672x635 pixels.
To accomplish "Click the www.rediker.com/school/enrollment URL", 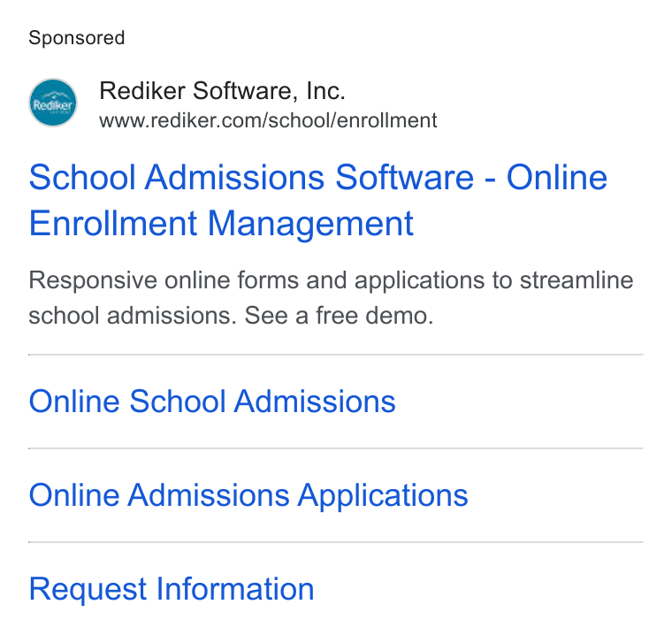I will (x=268, y=120).
